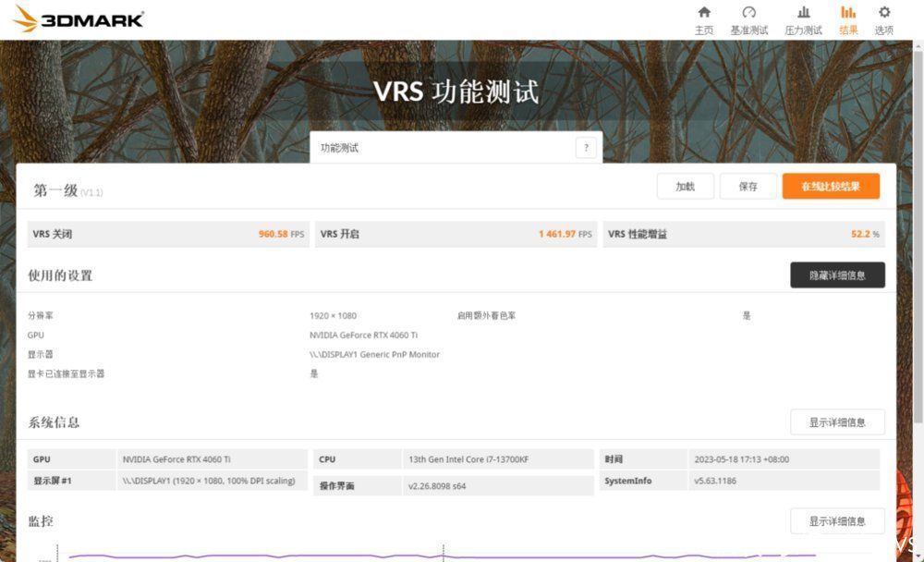Click the 监控 section heading
The width and height of the screenshot is (924, 562).
[41, 521]
